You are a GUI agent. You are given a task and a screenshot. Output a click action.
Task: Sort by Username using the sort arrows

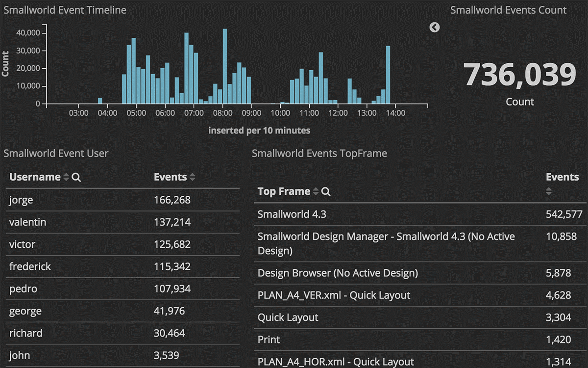(x=66, y=178)
